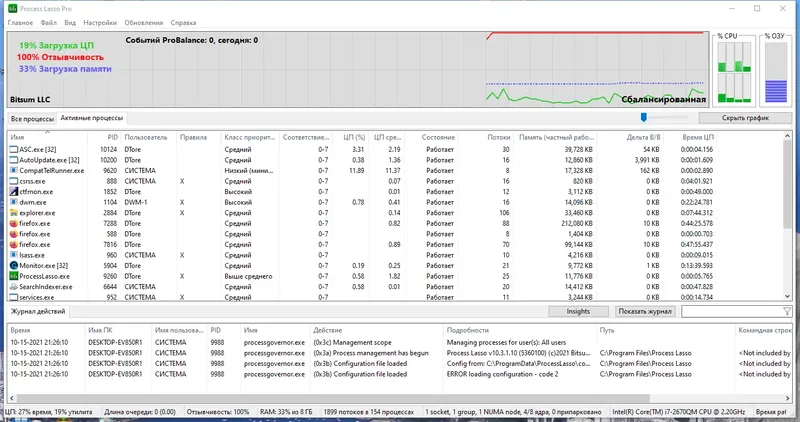Open log with Показать журнал button
This screenshot has width=800, height=422.
[x=645, y=311]
